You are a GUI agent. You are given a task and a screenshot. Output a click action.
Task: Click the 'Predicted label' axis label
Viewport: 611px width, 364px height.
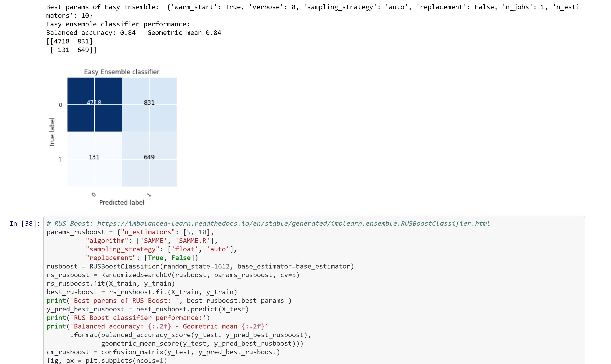122,202
